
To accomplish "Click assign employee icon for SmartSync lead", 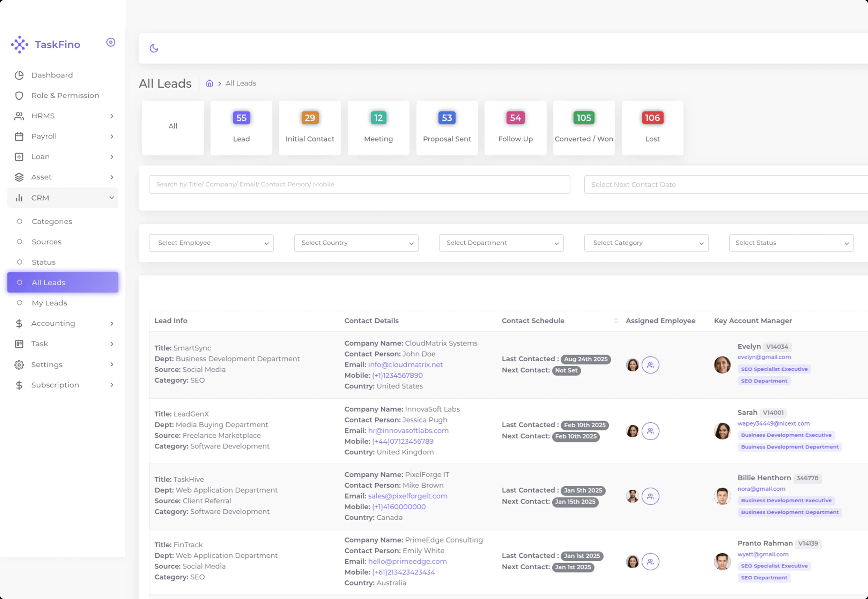I will (x=650, y=365).
